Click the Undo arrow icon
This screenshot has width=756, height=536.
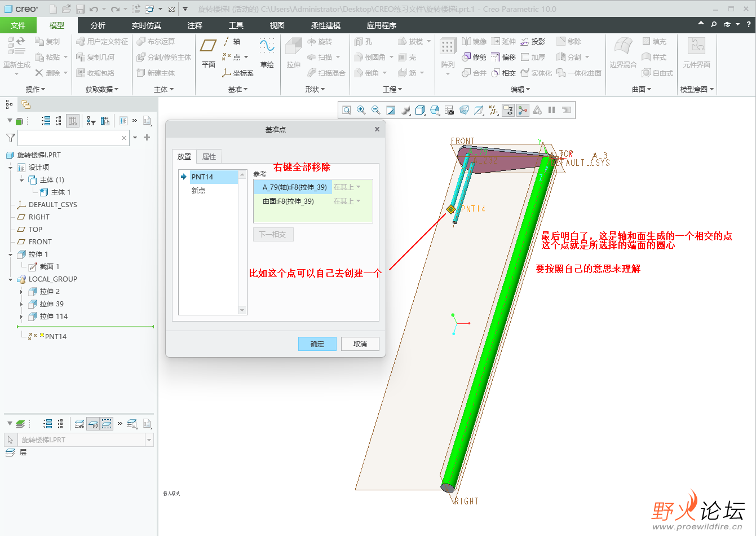coord(94,9)
